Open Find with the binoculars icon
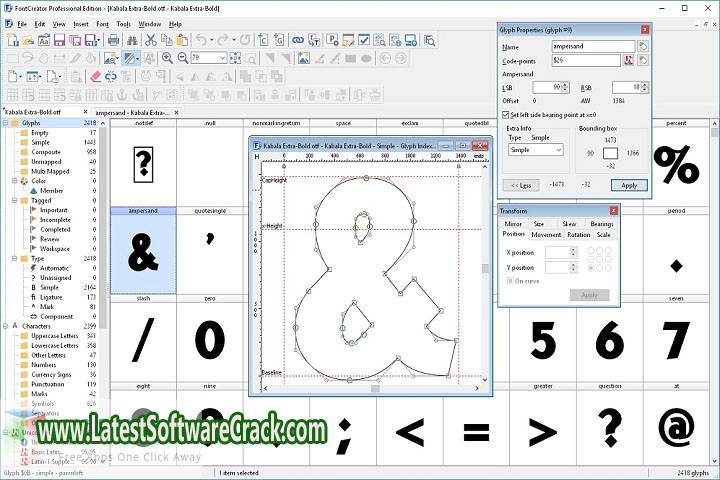The width and height of the screenshot is (720, 480). (x=132, y=40)
